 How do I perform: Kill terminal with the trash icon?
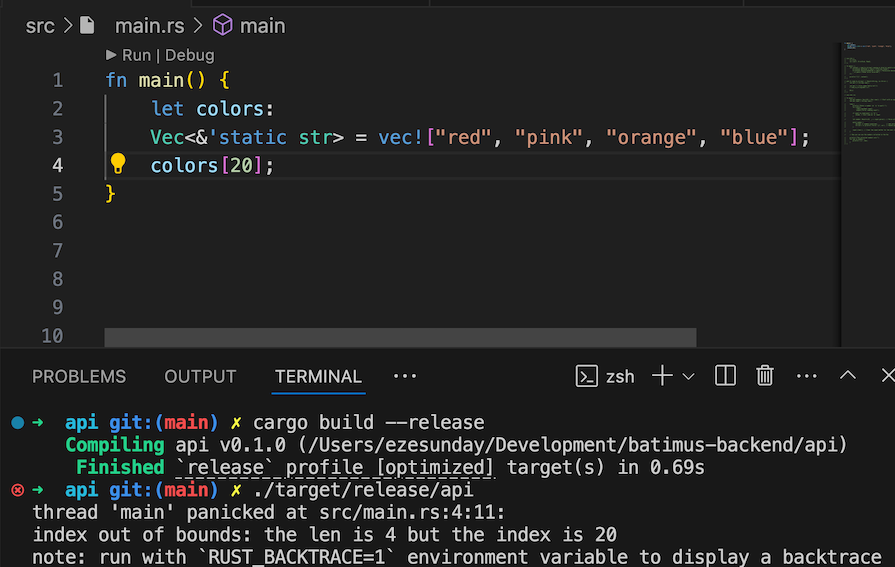pyautogui.click(x=765, y=376)
